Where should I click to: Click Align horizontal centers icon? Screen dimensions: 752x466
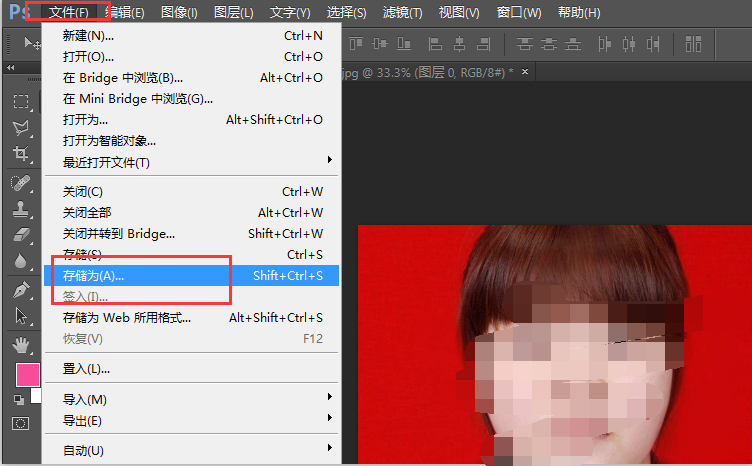(x=459, y=44)
